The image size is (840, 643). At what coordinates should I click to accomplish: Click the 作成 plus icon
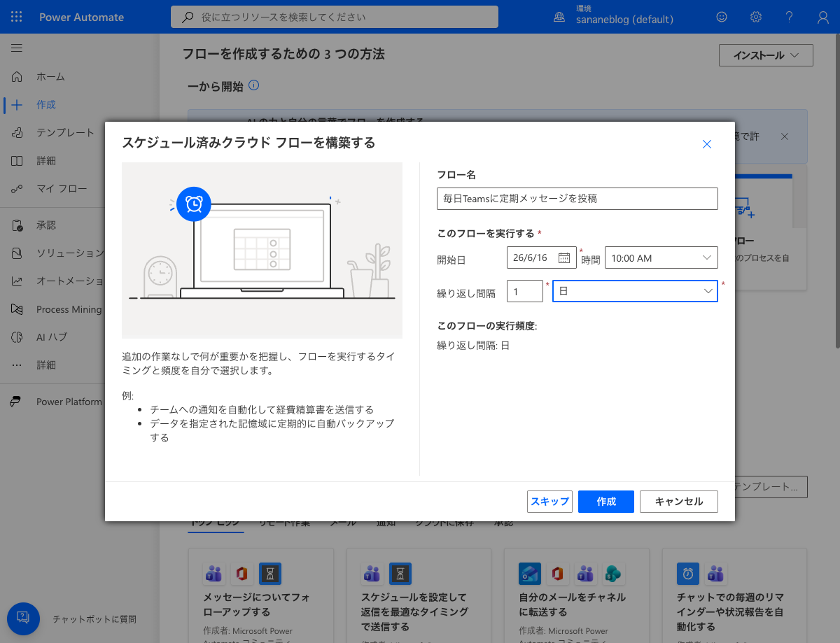[x=17, y=104]
